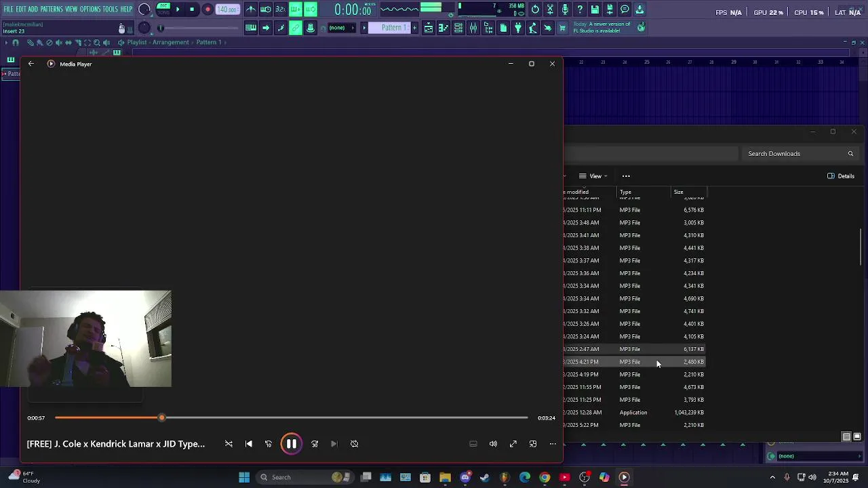Switch Media Player to mini player

pyautogui.click(x=533, y=444)
